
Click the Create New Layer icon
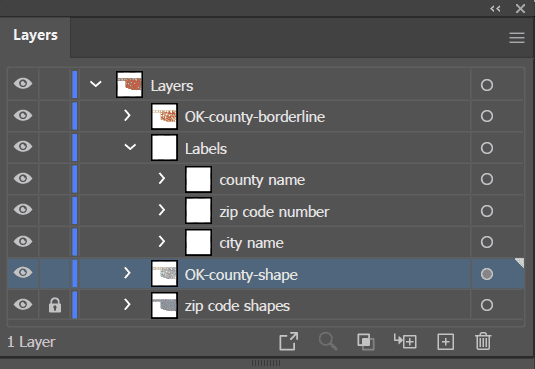click(446, 341)
